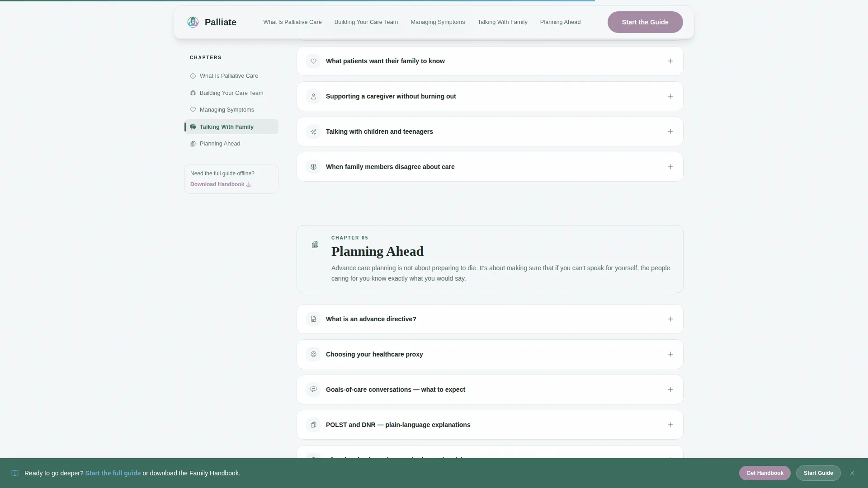Expand 'POLST and DNR' plus
The width and height of the screenshot is (868, 488).
click(x=670, y=425)
